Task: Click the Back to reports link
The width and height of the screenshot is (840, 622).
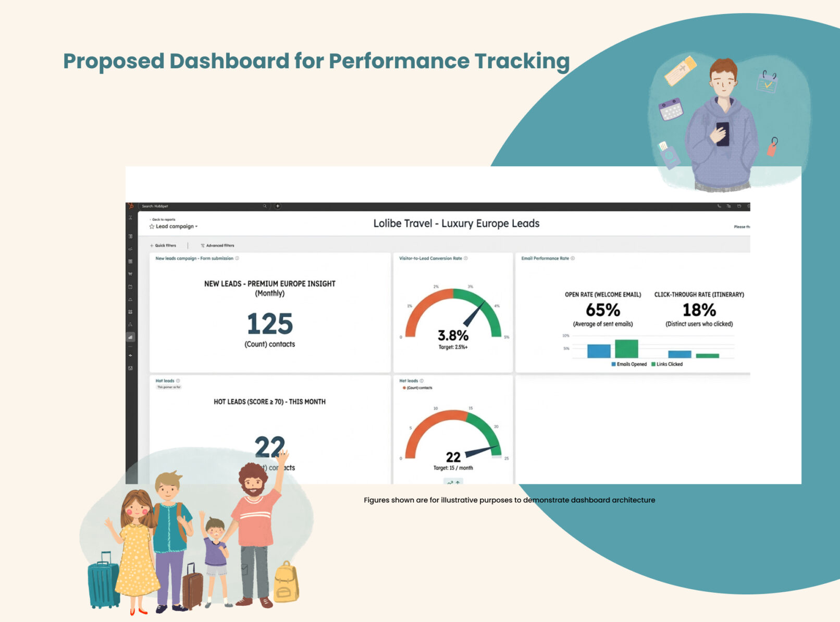Action: point(163,219)
